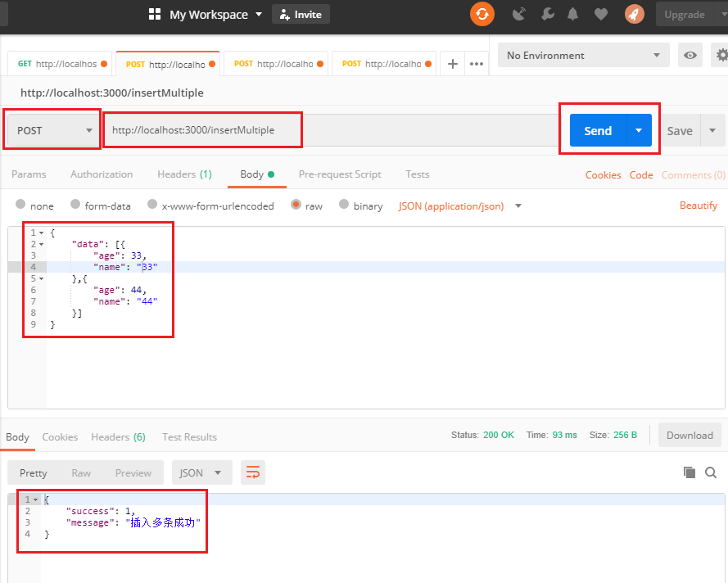Click the "name": "44" line in editor
Screen dimensions: 728x583
[125, 301]
